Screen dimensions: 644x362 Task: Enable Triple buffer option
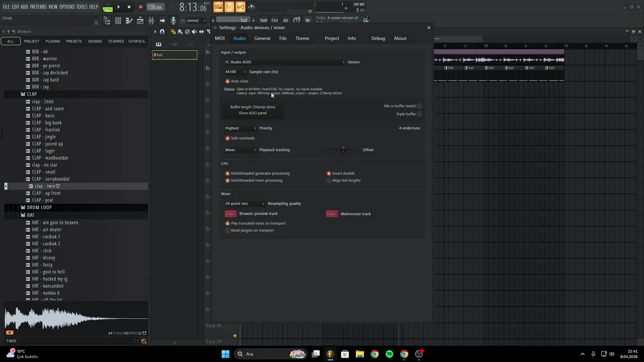point(409,114)
